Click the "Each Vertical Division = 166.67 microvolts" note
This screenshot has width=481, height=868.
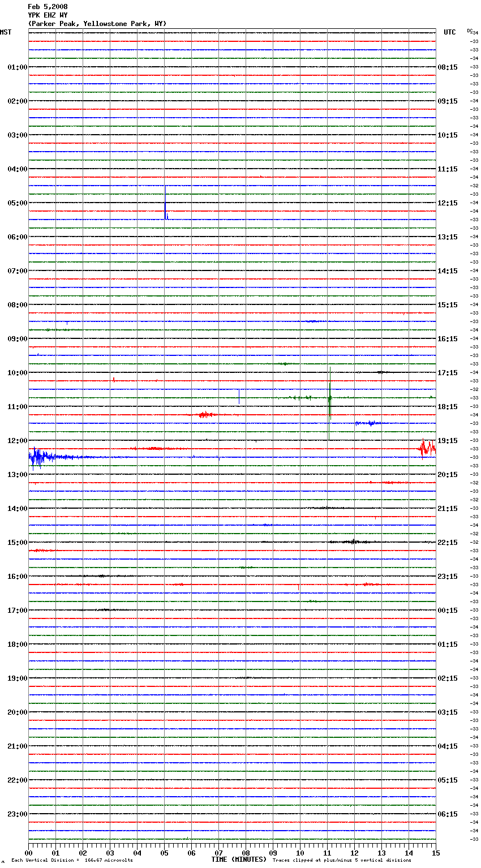point(72,861)
